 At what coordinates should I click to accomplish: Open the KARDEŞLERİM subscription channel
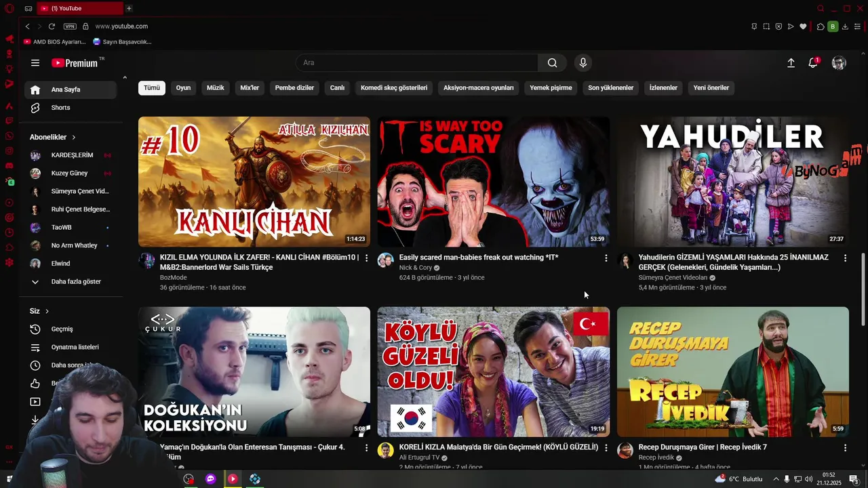coord(71,156)
